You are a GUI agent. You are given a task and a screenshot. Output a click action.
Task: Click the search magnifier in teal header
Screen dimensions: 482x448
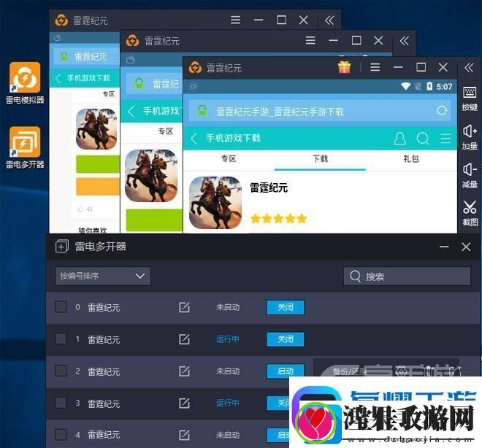[423, 139]
